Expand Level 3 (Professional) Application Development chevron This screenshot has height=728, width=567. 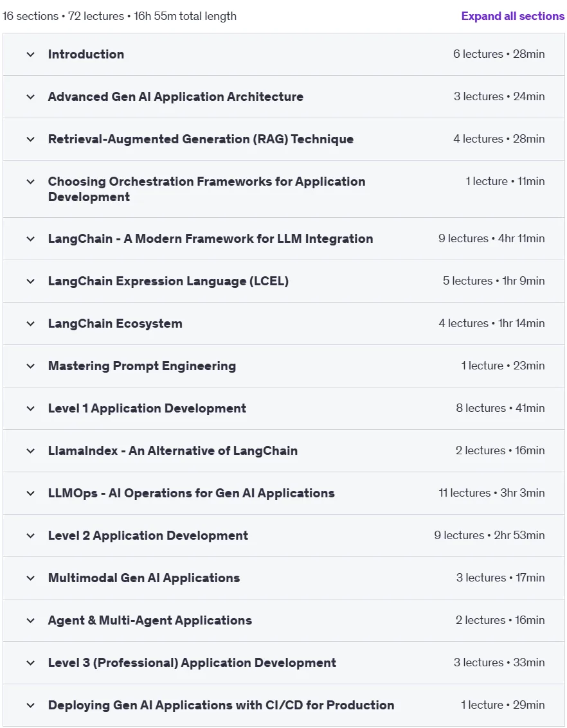pyautogui.click(x=31, y=663)
